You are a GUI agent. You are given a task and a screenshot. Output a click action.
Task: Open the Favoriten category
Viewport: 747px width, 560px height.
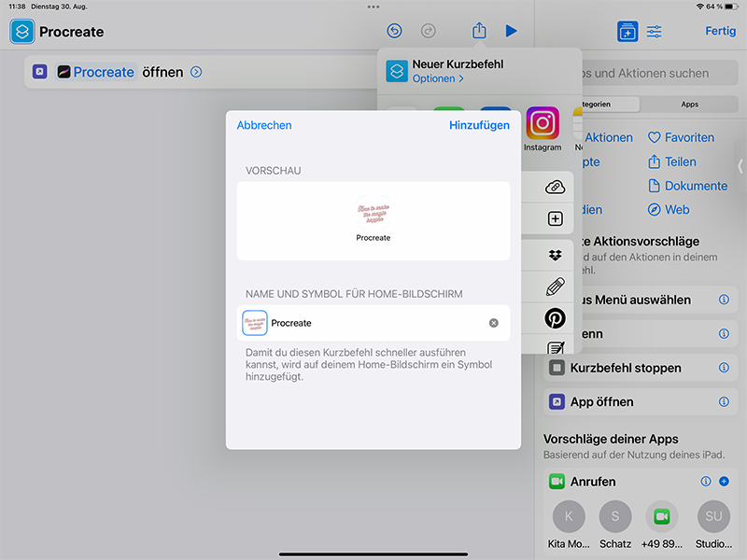point(682,137)
